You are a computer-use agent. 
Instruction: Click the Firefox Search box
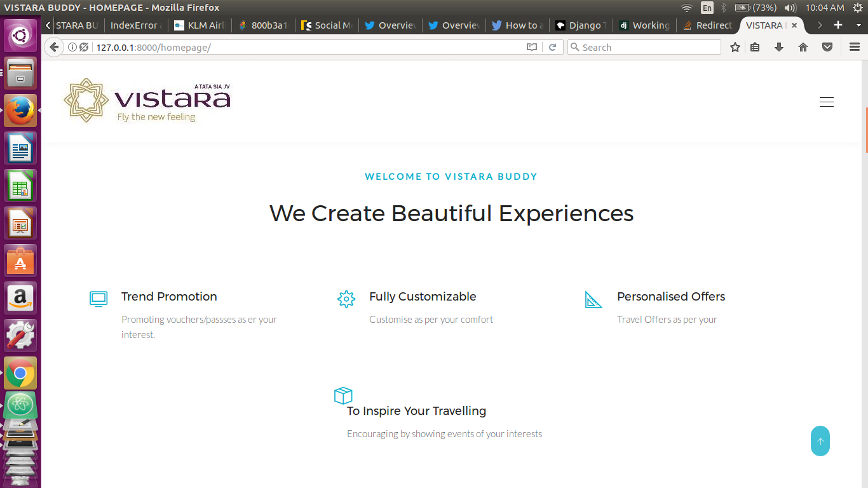coord(644,47)
